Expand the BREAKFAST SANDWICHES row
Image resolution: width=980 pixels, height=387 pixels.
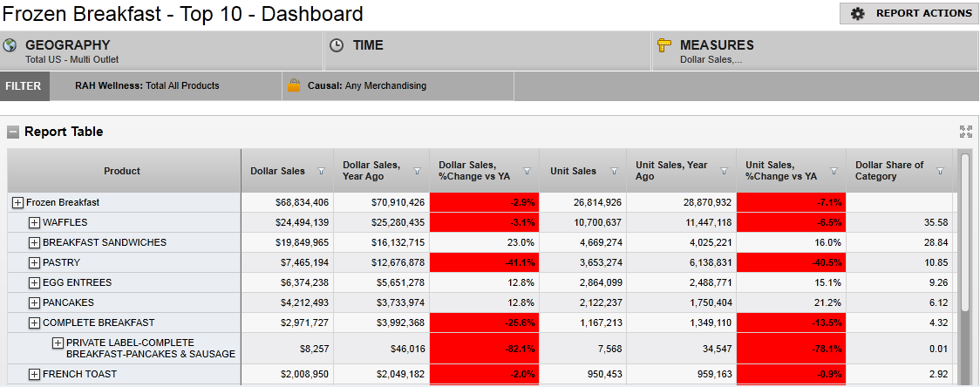click(x=34, y=242)
